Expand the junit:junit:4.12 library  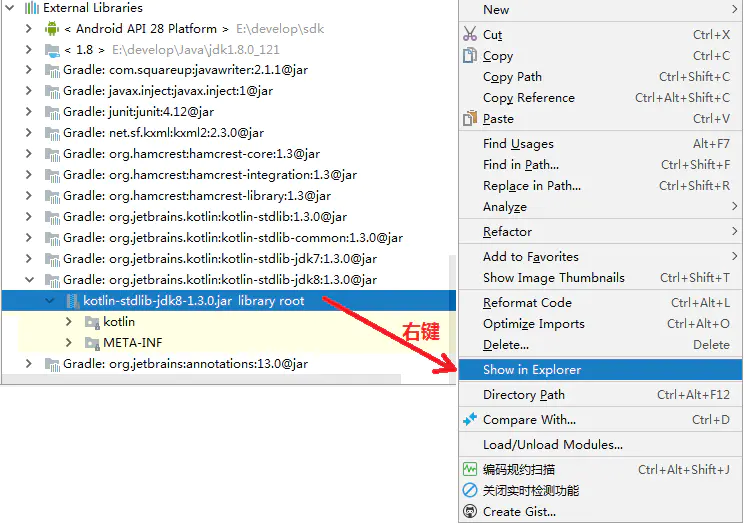[29, 112]
